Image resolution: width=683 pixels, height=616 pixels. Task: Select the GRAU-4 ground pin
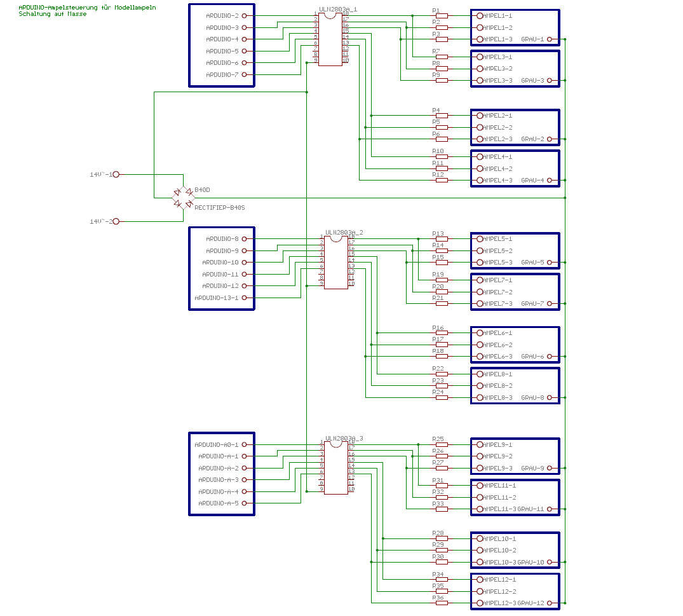(x=550, y=181)
